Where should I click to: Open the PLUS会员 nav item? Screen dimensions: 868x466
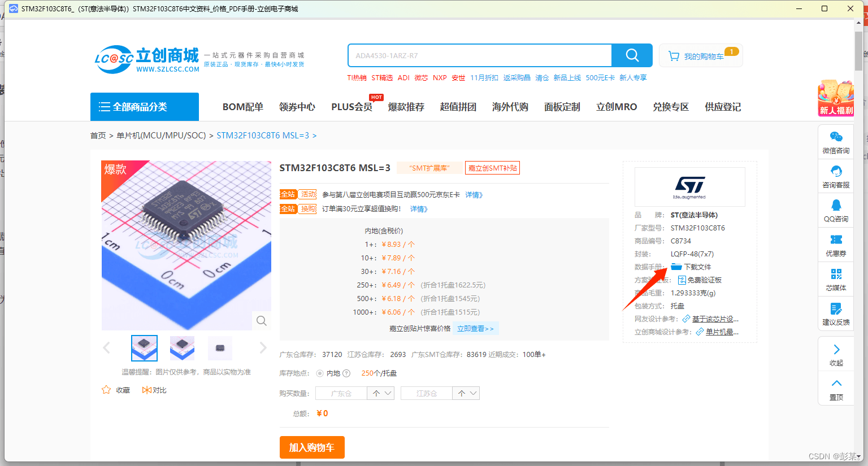(351, 107)
